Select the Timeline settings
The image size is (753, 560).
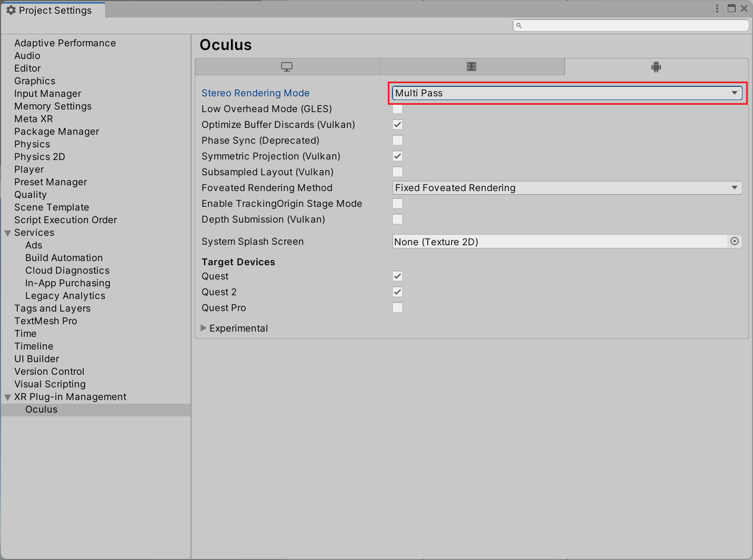[x=34, y=346]
